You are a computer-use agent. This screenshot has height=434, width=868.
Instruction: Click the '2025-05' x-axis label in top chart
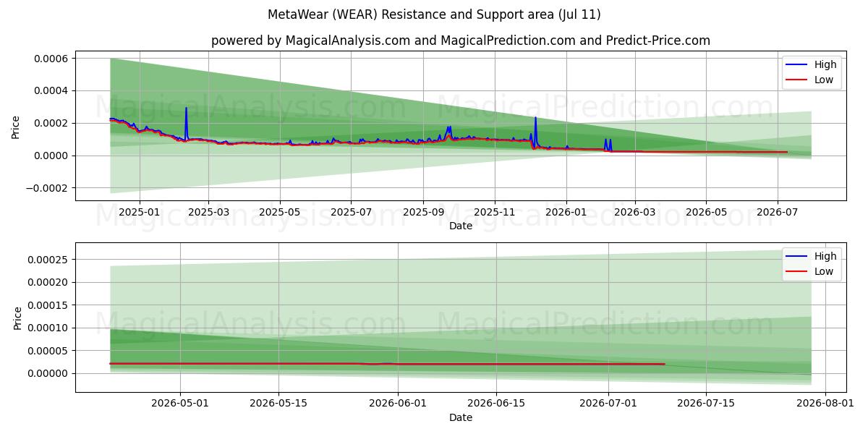click(x=280, y=213)
